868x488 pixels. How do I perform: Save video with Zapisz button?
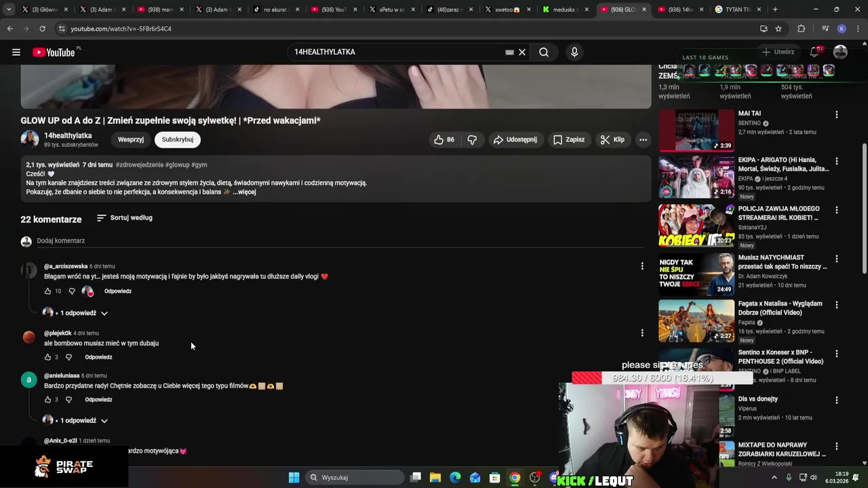click(x=568, y=140)
